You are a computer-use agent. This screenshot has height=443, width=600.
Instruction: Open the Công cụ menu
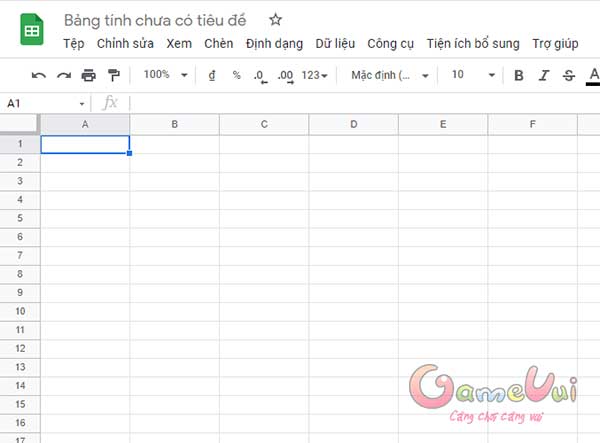pos(391,44)
